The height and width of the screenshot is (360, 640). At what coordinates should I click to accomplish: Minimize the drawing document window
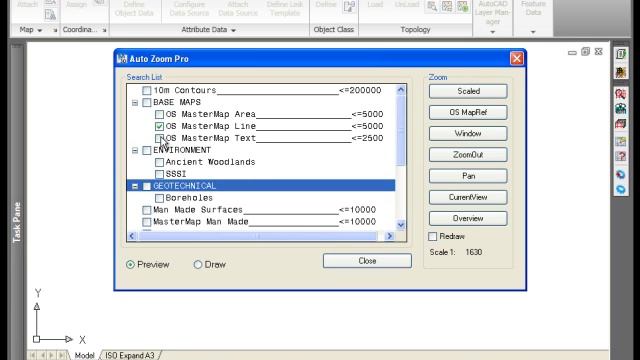coord(572,52)
